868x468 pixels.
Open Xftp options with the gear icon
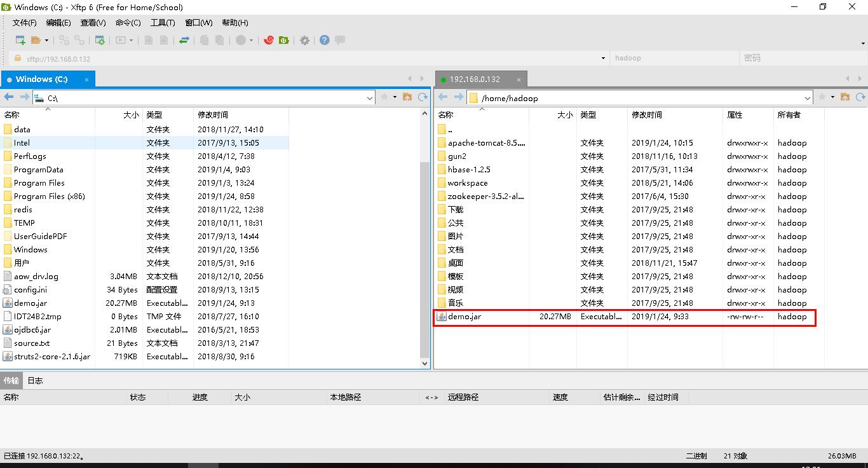[x=304, y=40]
